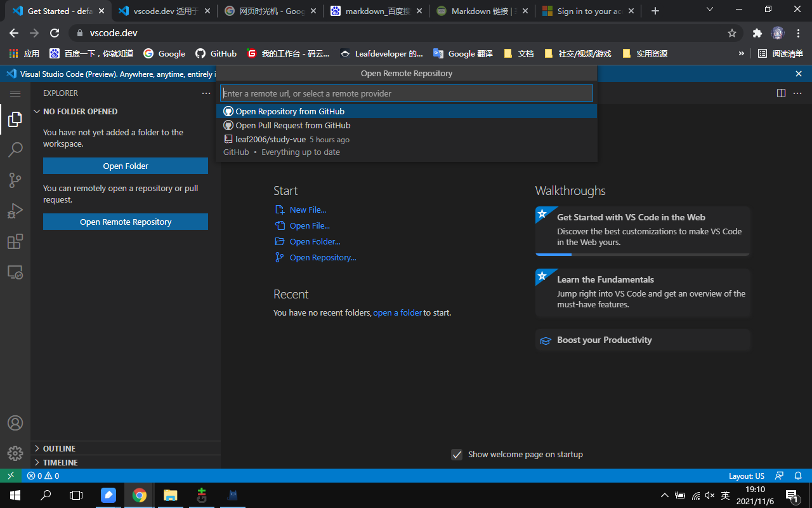The image size is (812, 508).
Task: Click the remote url input field
Action: pyautogui.click(x=406, y=93)
